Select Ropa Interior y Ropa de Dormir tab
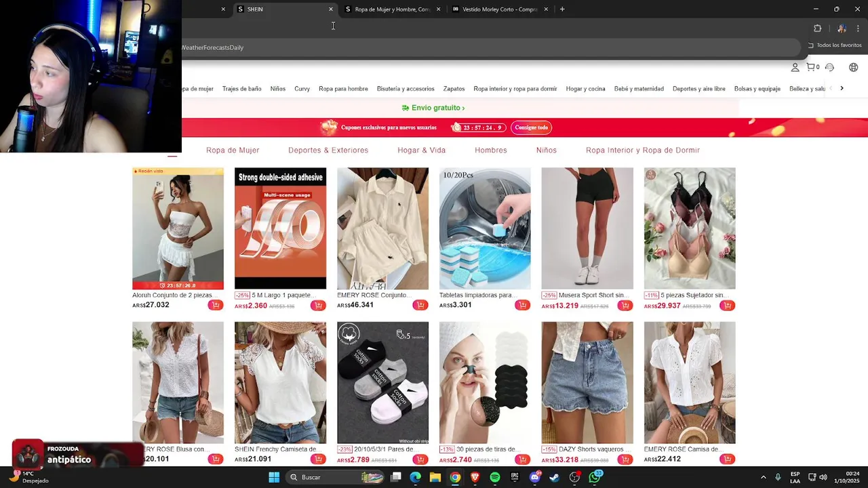The width and height of the screenshot is (868, 488). 643,150
